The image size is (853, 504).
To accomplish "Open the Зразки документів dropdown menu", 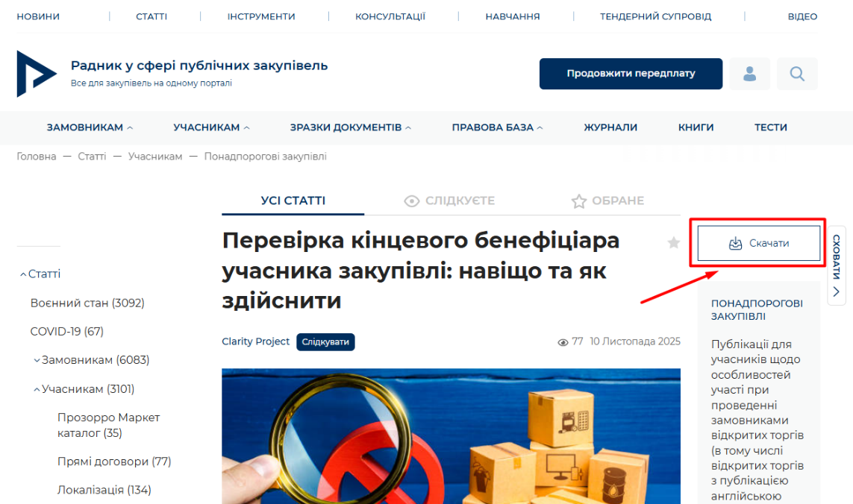I will (350, 127).
